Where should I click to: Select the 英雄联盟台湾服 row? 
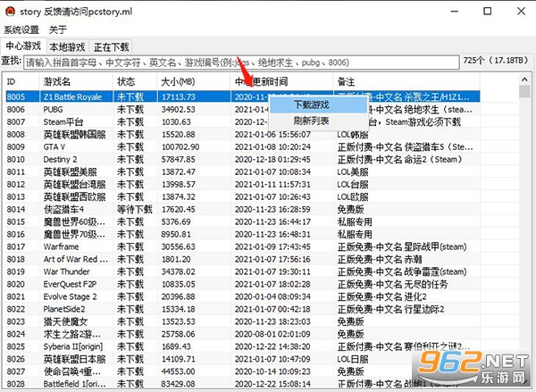[243, 184]
